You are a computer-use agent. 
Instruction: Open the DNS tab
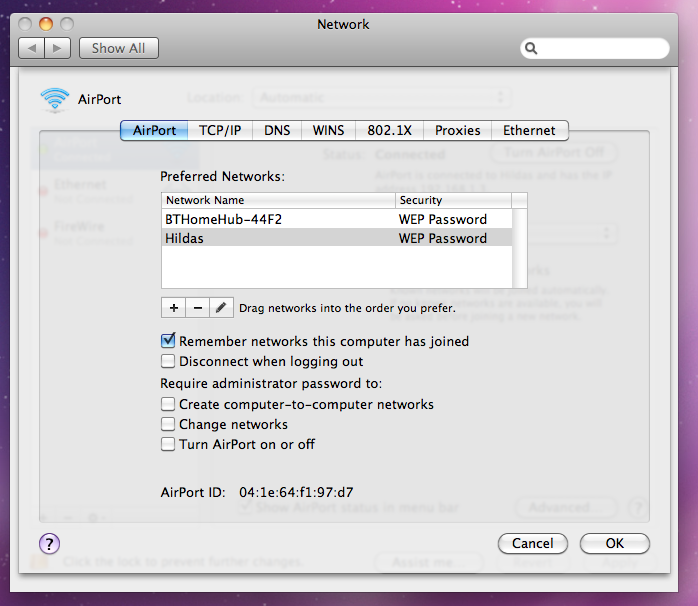[x=277, y=130]
